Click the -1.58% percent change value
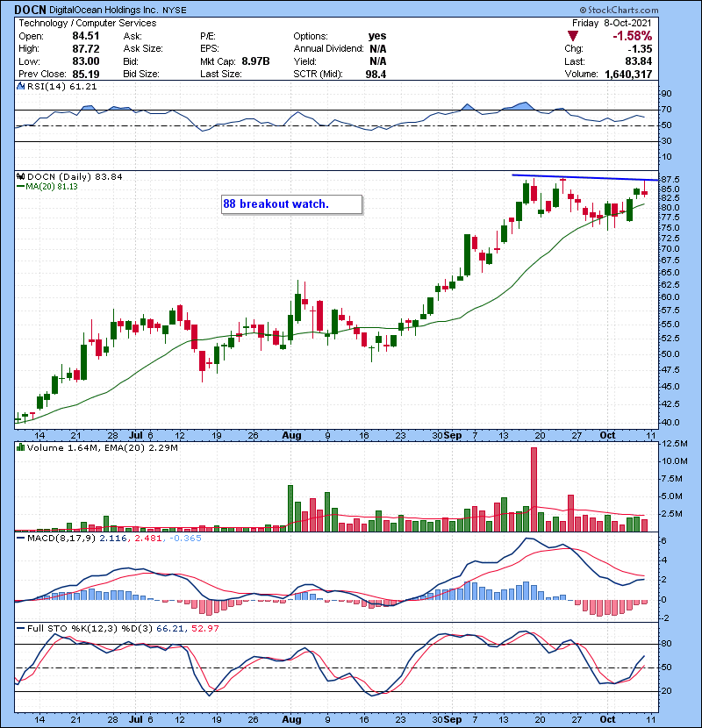The height and width of the screenshot is (728, 702). tap(633, 36)
